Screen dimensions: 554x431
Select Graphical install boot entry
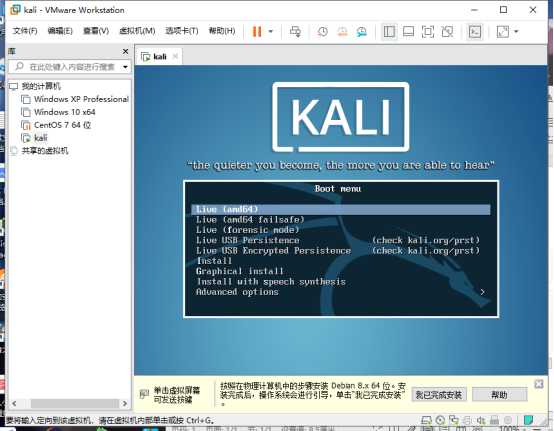click(240, 271)
